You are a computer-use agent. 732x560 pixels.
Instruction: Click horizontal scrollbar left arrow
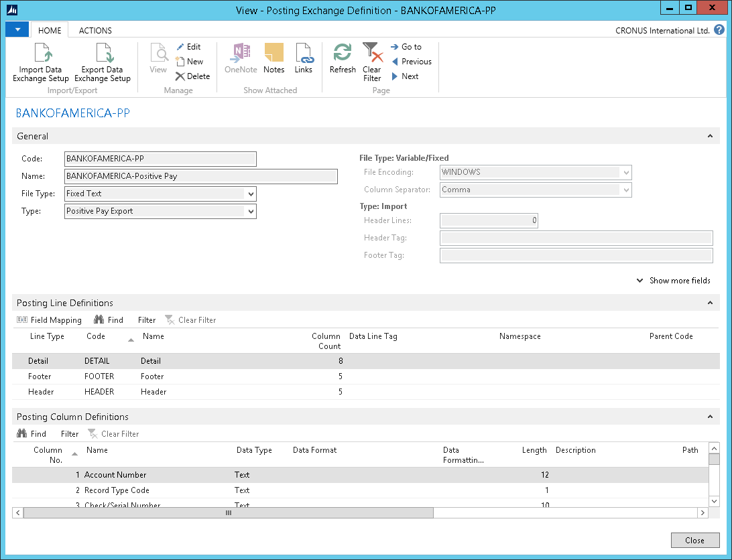coord(17,512)
